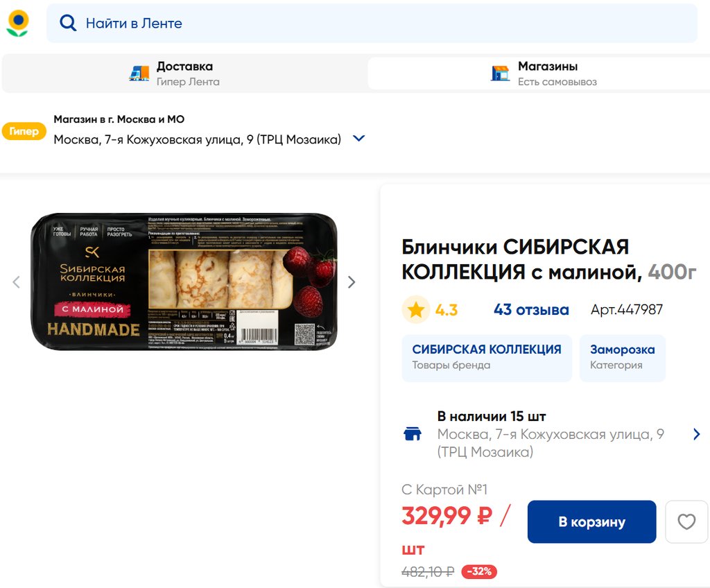Focus the Найти в Ленте search field
The image size is (710, 588).
coord(372,23)
